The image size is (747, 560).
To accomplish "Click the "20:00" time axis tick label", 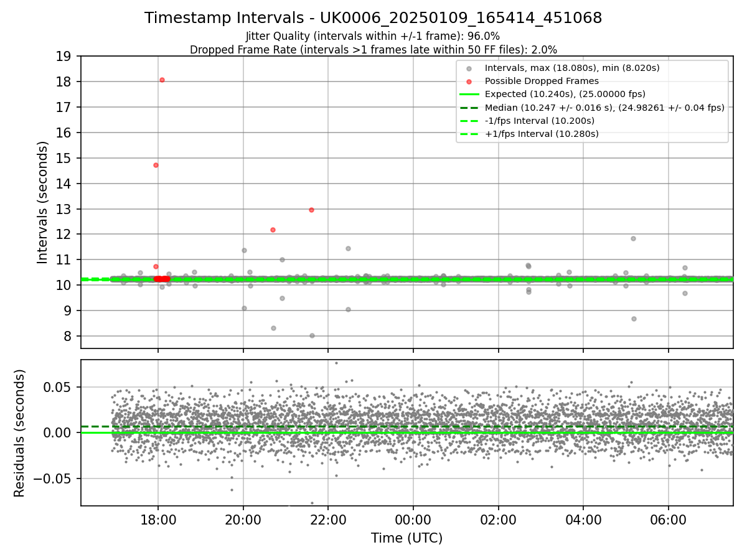I will tap(243, 520).
